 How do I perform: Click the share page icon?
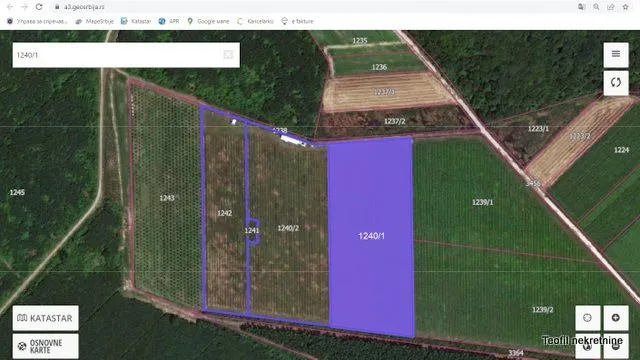611,7
